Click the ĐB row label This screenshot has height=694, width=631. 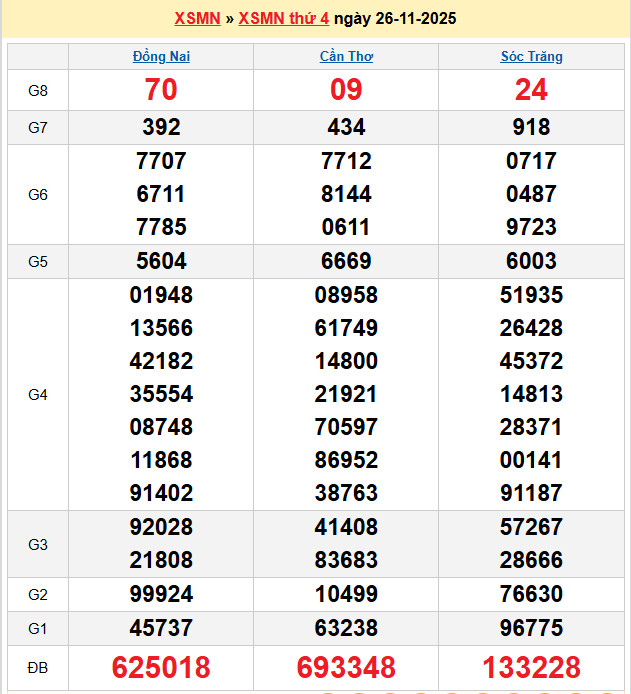(x=37, y=667)
